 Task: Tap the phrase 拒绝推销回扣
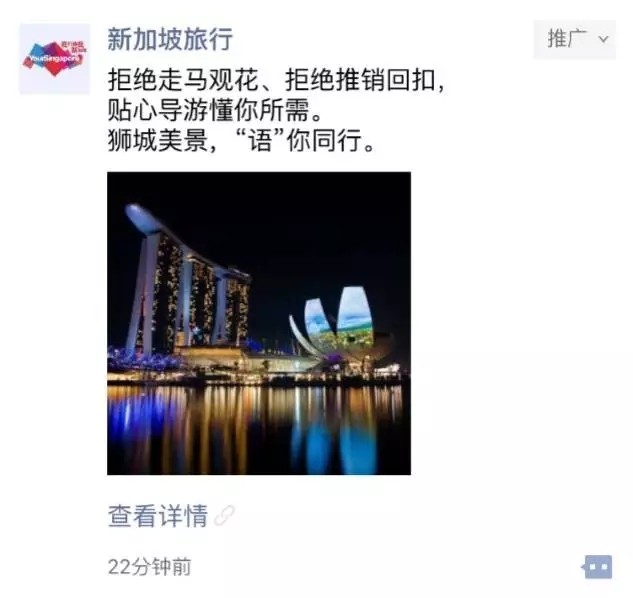[361, 80]
